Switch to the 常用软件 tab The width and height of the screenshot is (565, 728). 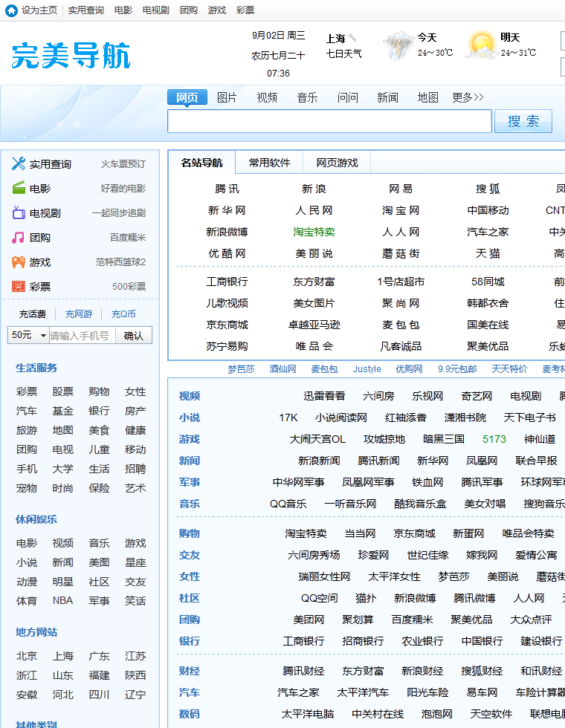coord(269,163)
